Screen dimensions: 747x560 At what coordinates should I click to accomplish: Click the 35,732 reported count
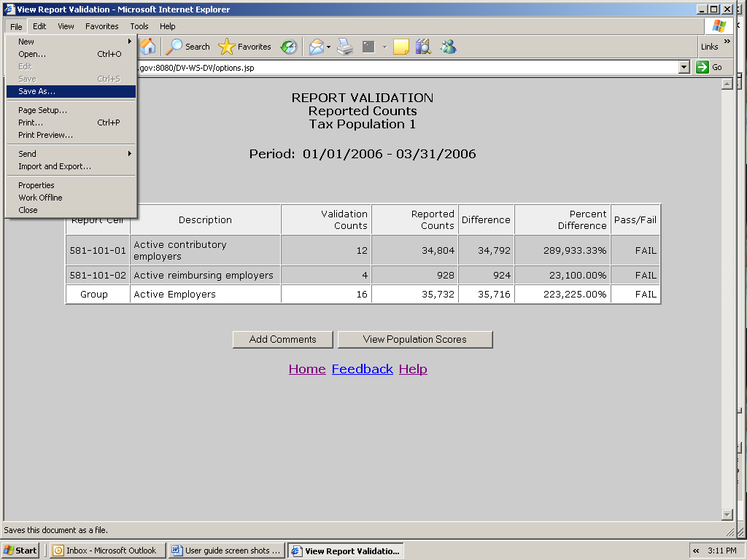(x=438, y=295)
